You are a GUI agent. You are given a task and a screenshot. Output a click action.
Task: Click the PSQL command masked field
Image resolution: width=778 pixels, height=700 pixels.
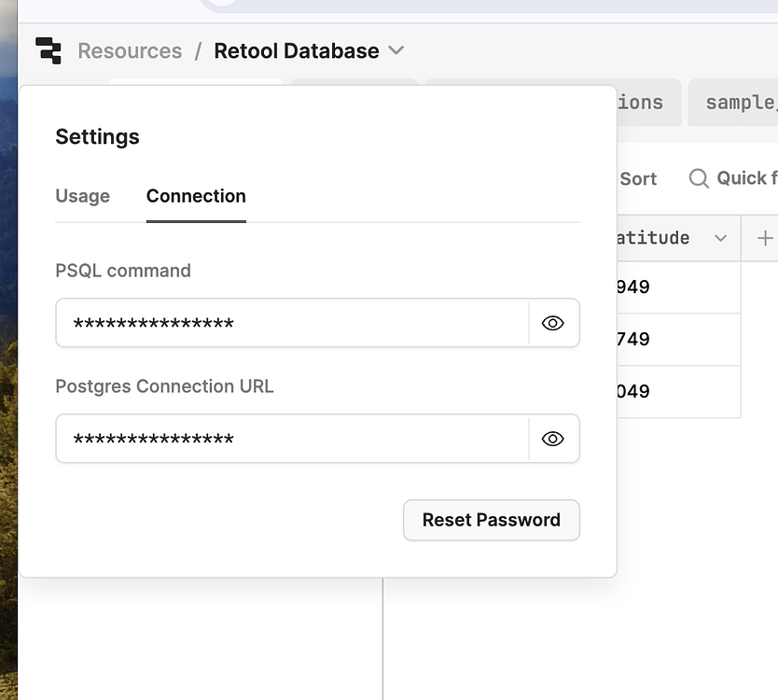click(292, 323)
